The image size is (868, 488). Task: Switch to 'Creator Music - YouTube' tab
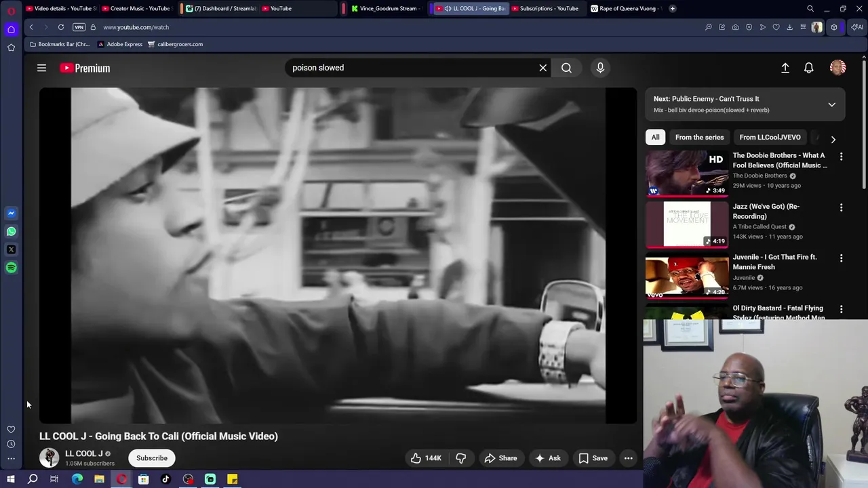138,9
